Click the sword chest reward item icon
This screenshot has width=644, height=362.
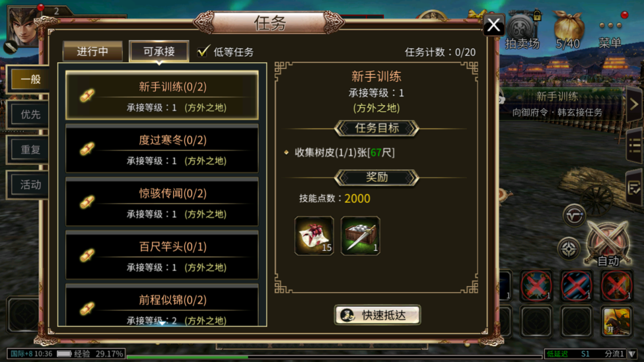click(360, 236)
